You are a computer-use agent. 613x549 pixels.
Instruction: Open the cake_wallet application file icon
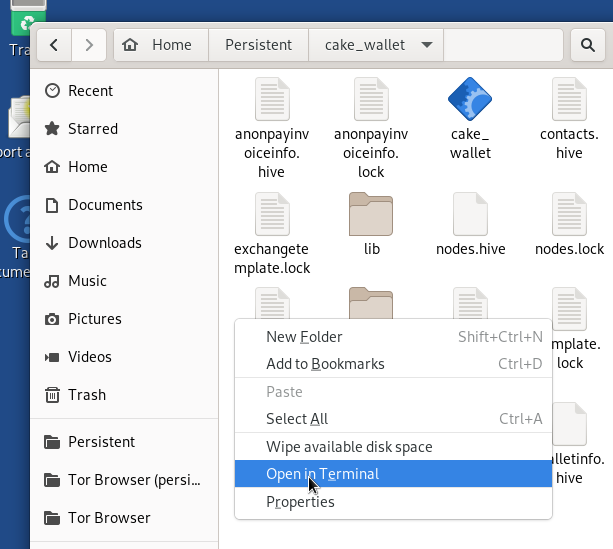(x=470, y=99)
